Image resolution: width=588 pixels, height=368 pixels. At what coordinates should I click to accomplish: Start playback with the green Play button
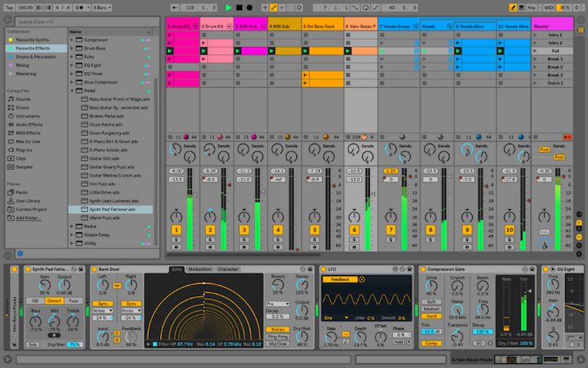(228, 8)
